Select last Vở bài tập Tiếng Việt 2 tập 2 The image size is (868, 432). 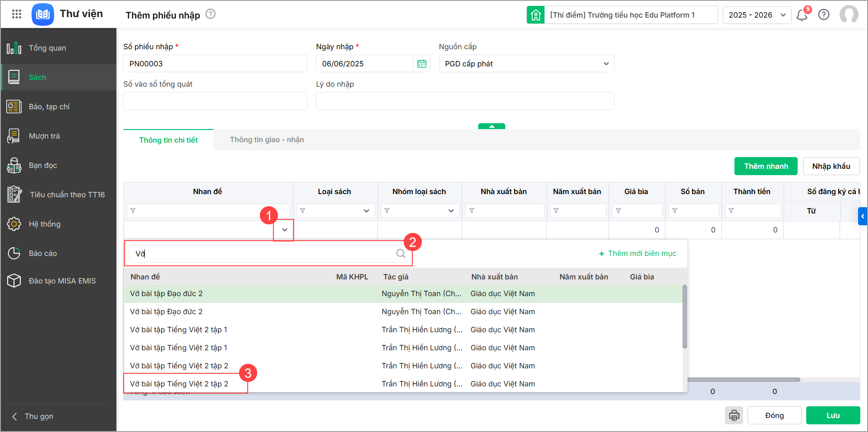click(x=403, y=384)
